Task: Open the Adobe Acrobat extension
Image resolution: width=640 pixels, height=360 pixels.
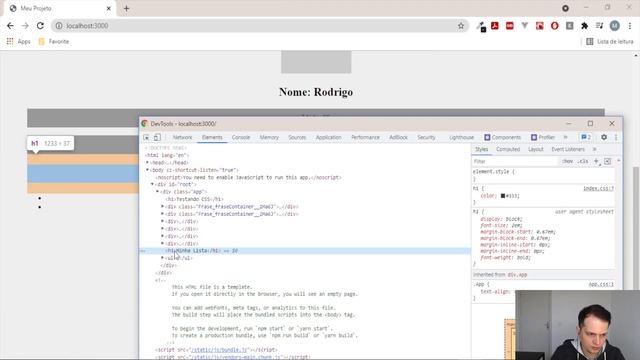Action: click(495, 26)
